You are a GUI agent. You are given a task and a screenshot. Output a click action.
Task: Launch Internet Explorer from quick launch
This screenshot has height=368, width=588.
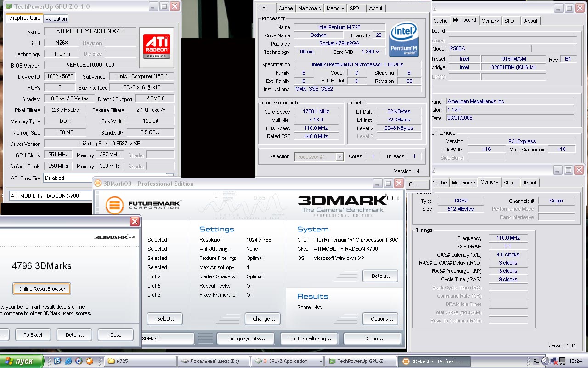tap(68, 361)
